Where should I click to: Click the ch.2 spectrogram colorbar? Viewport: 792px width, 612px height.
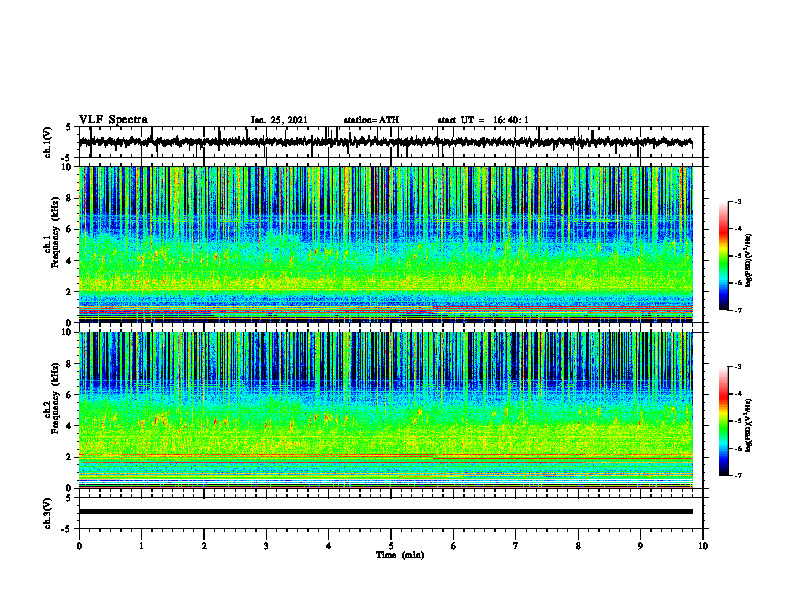click(724, 421)
